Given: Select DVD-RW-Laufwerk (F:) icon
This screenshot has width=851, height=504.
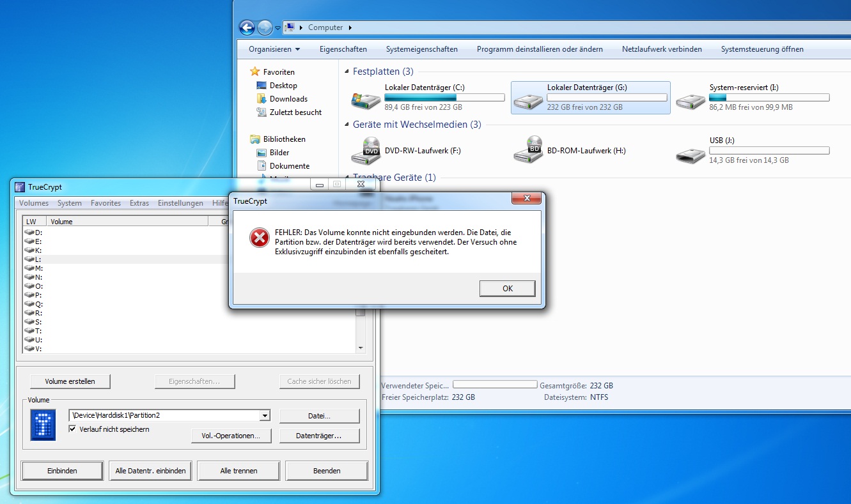Looking at the screenshot, I should (x=366, y=151).
